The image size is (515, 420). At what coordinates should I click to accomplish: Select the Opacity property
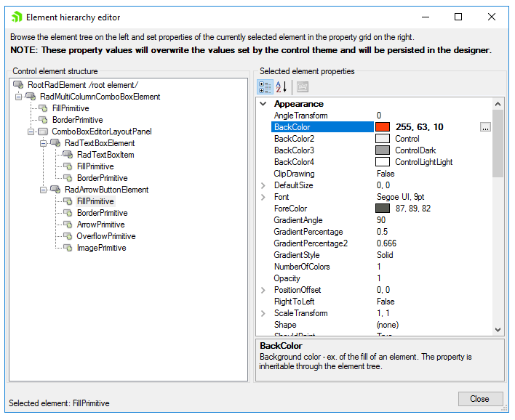287,278
